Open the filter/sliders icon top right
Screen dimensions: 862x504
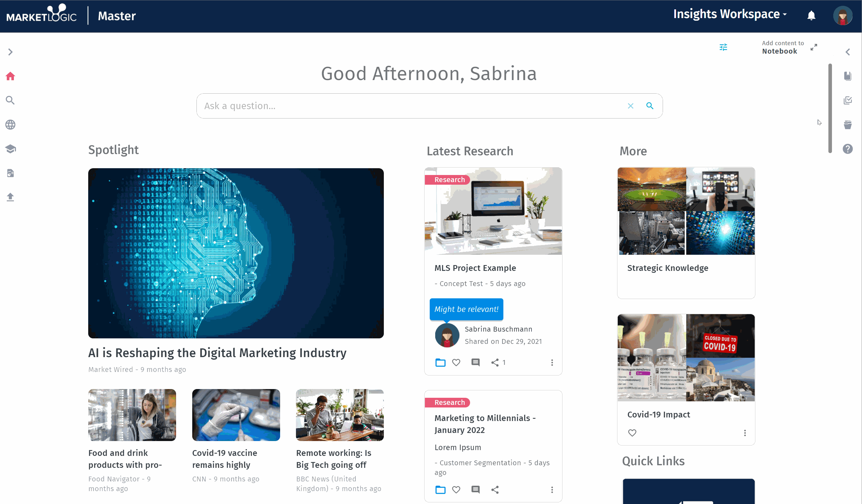[724, 47]
